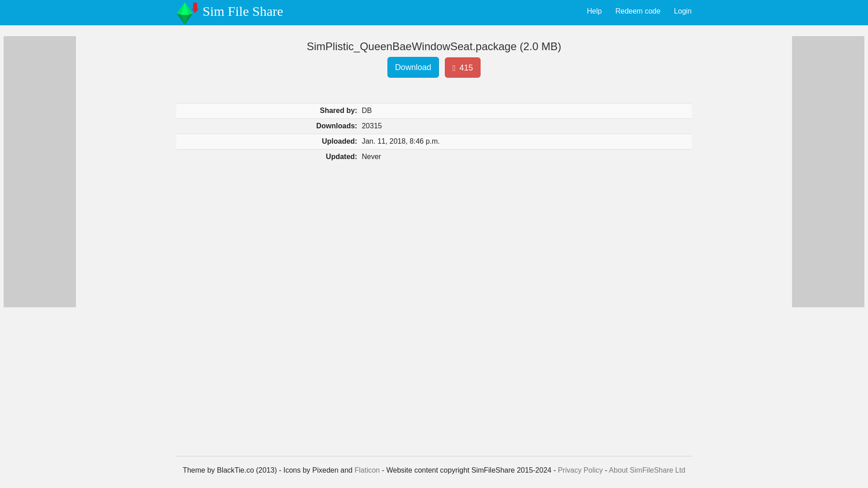The height and width of the screenshot is (488, 868).
Task: Select the download count 20315
Action: [372, 126]
